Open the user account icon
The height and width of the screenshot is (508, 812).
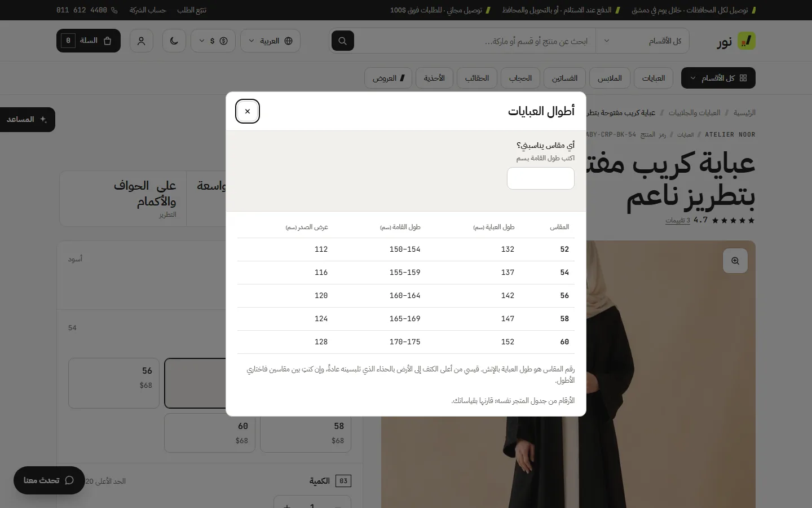(142, 41)
